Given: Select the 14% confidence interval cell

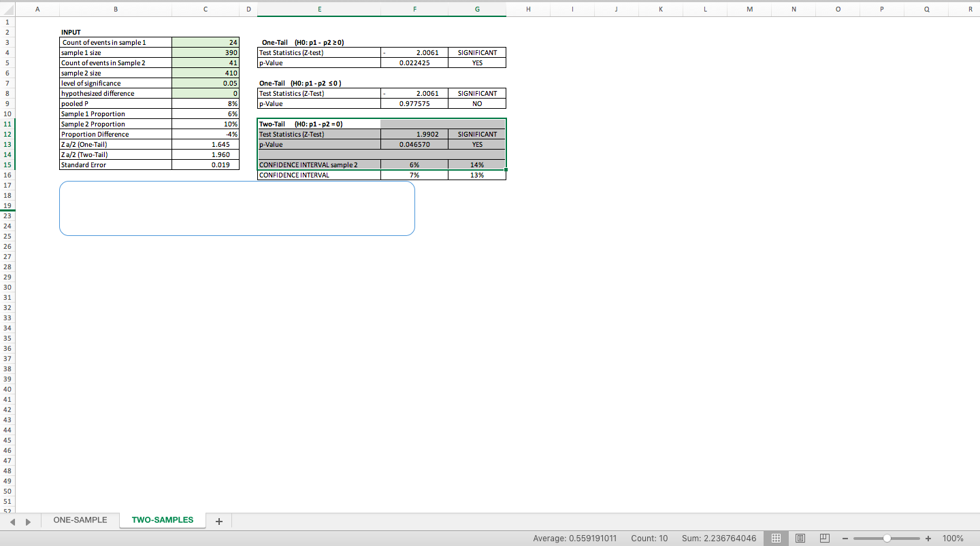Looking at the screenshot, I should [x=477, y=165].
